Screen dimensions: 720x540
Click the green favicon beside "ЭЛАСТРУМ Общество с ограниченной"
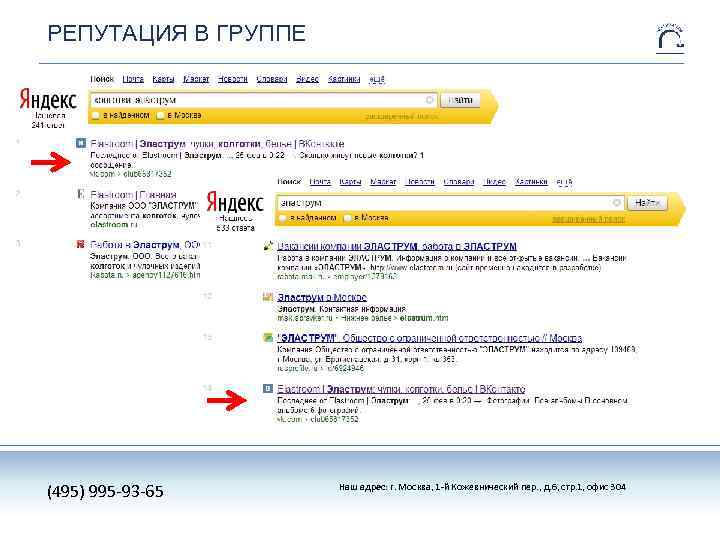coord(268,338)
